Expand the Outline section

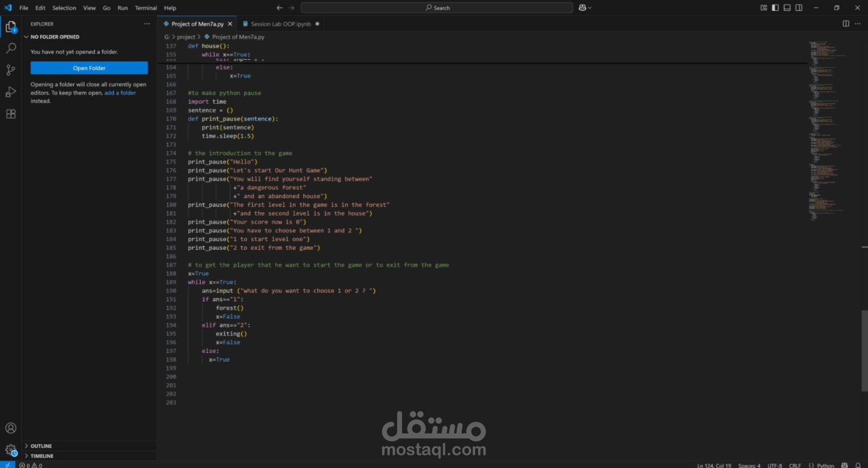tap(41, 446)
